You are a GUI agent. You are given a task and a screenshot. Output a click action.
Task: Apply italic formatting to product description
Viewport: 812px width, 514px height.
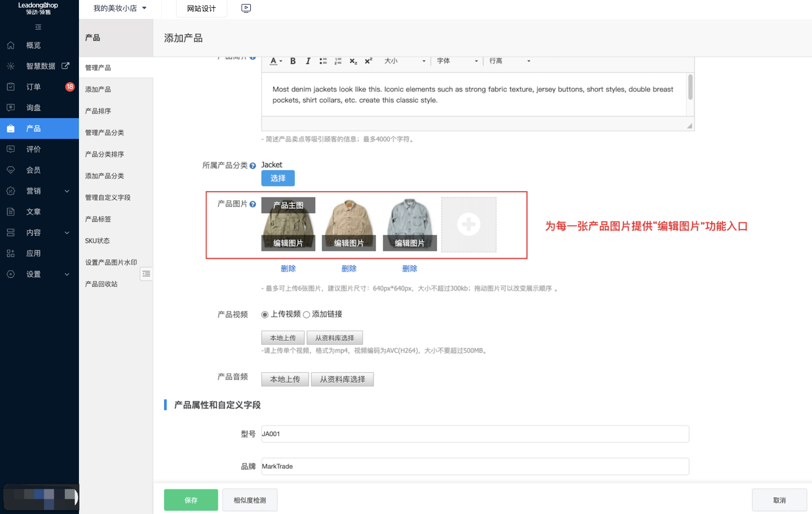308,61
